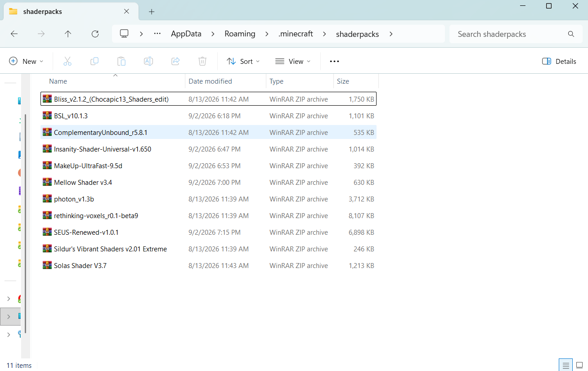The height and width of the screenshot is (371, 588).
Task: Navigate to Roaming in breadcrumb
Action: (x=240, y=34)
